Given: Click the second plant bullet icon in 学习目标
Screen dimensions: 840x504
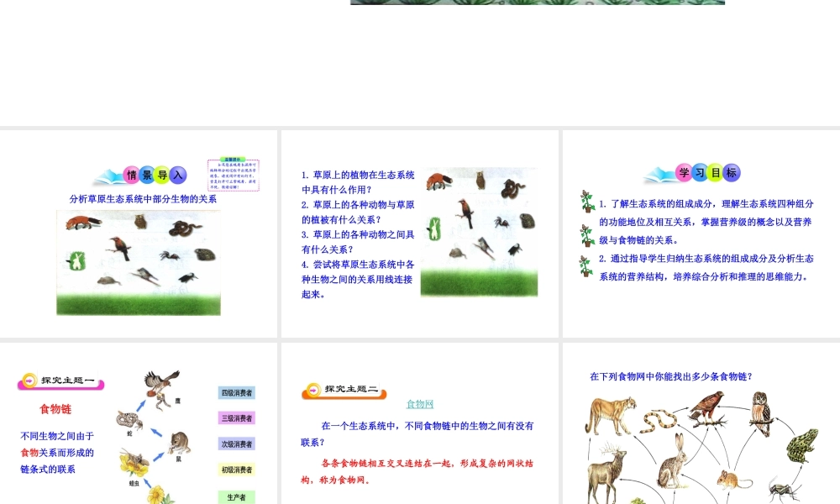Looking at the screenshot, I should [x=587, y=236].
